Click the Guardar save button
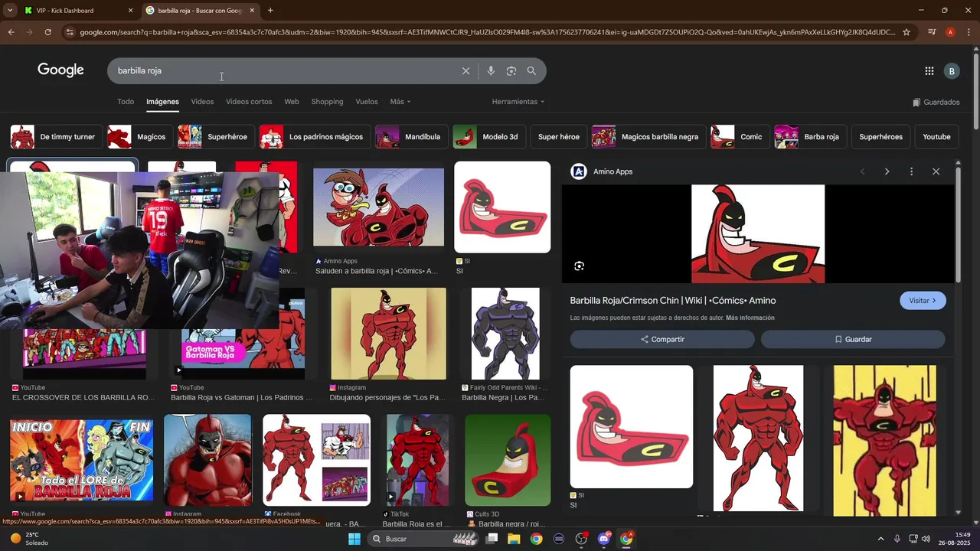 (853, 339)
